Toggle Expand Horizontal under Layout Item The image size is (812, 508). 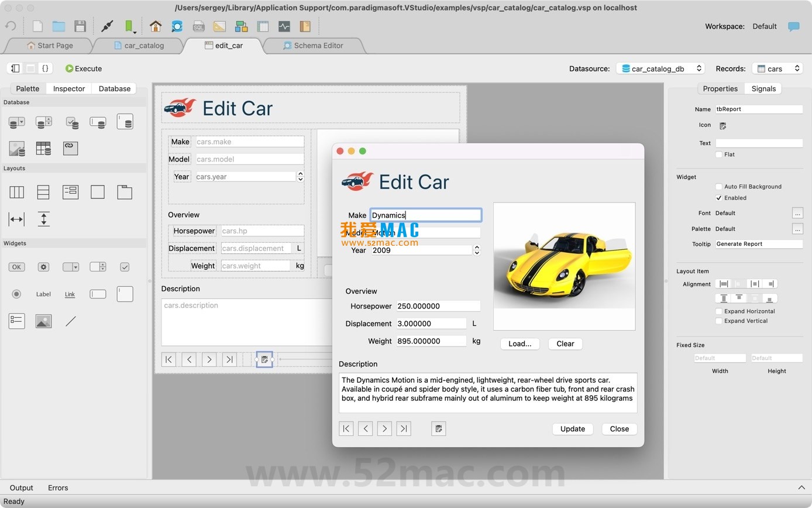pos(719,311)
